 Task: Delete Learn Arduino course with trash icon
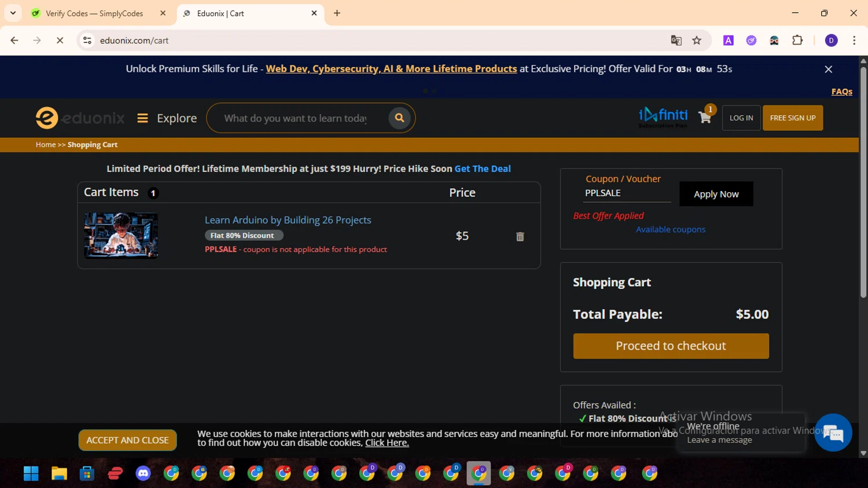pos(520,236)
